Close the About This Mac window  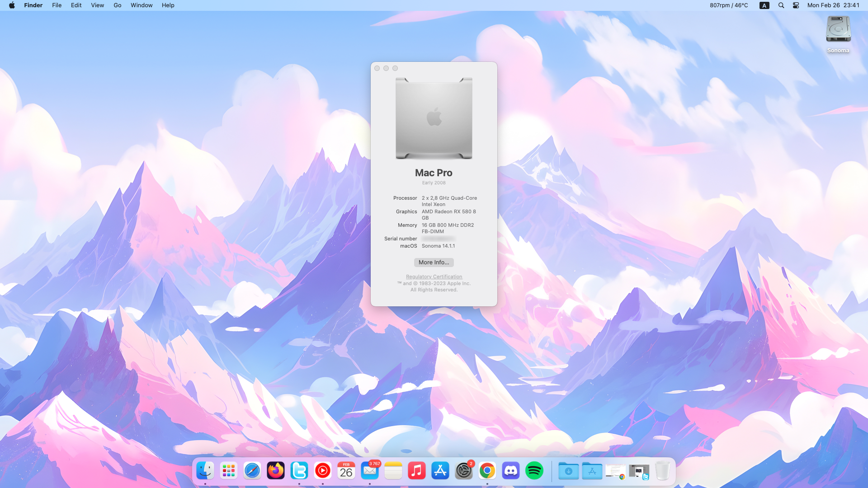pyautogui.click(x=377, y=68)
